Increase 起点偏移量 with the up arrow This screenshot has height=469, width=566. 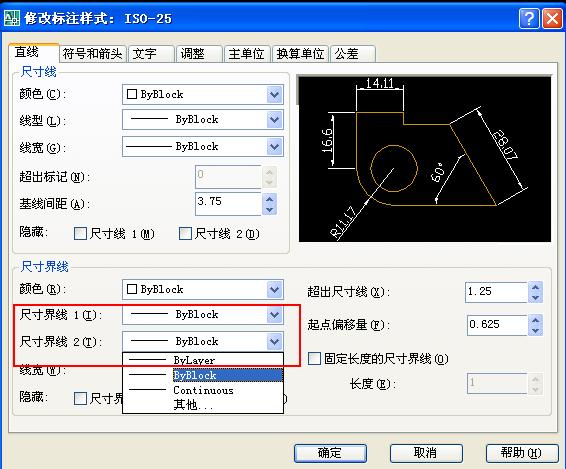point(536,320)
